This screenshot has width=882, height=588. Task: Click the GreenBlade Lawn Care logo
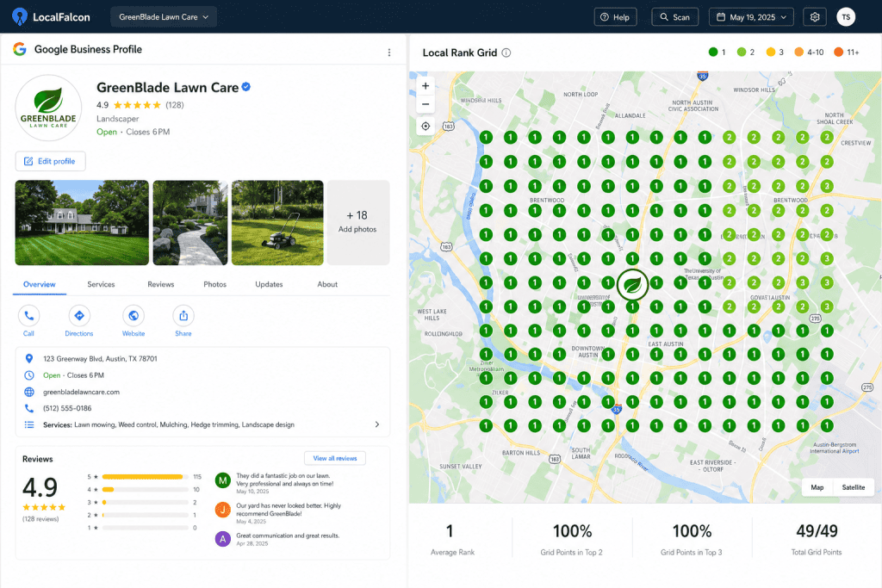[48, 108]
